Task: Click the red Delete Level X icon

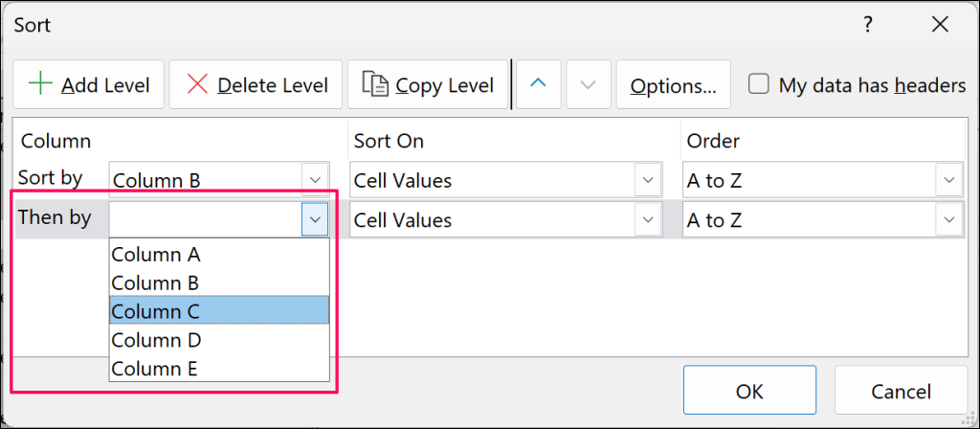Action: (x=197, y=84)
